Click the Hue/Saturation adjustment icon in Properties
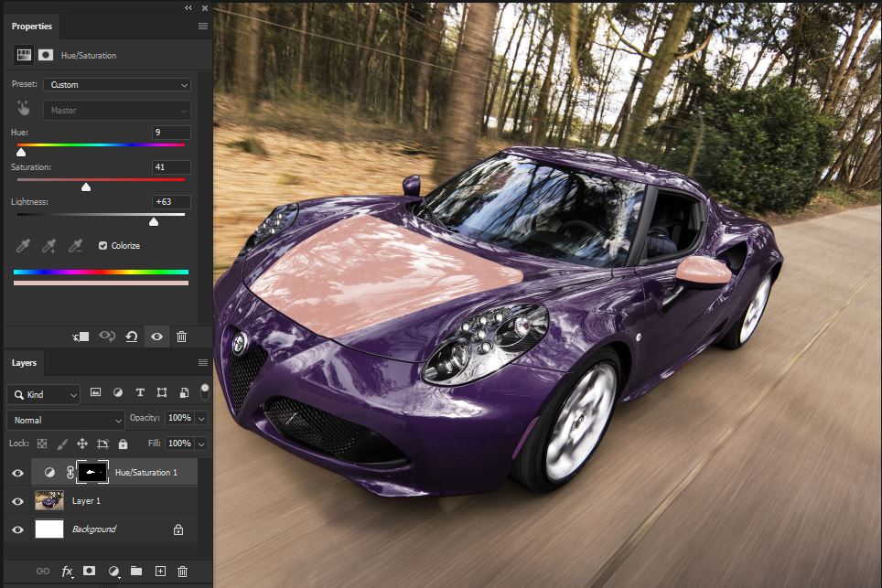The image size is (882, 588). click(x=24, y=55)
